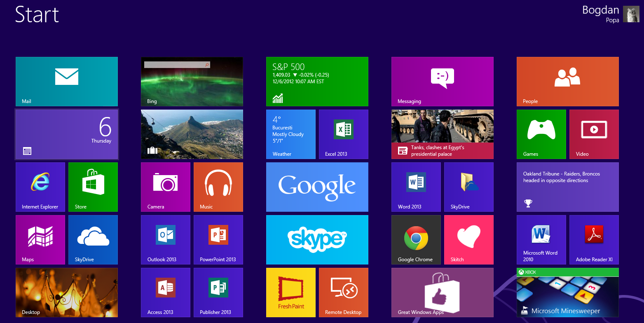Screen dimensions: 644x323
Task: Open the Google tile
Action: [317, 187]
